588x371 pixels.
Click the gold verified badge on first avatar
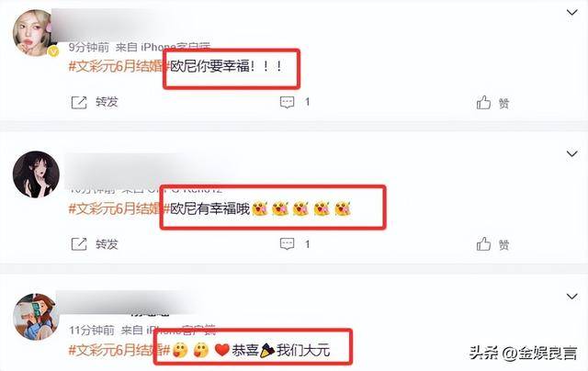54,51
